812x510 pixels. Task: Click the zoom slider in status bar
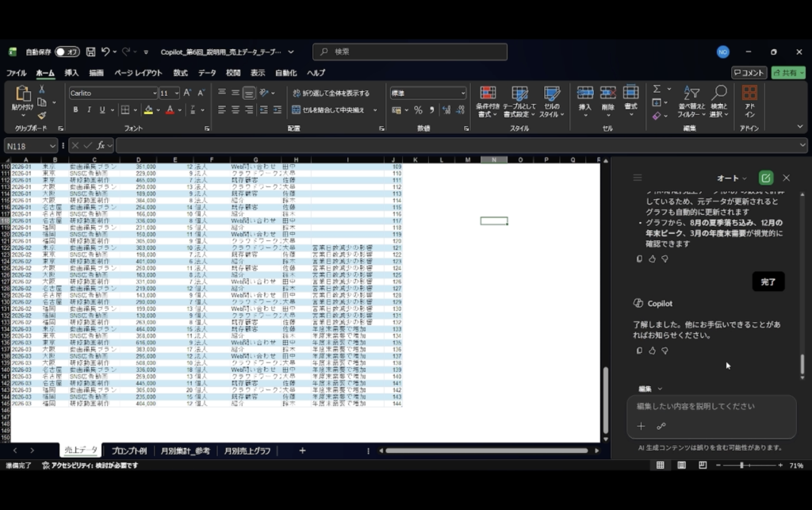(749, 466)
